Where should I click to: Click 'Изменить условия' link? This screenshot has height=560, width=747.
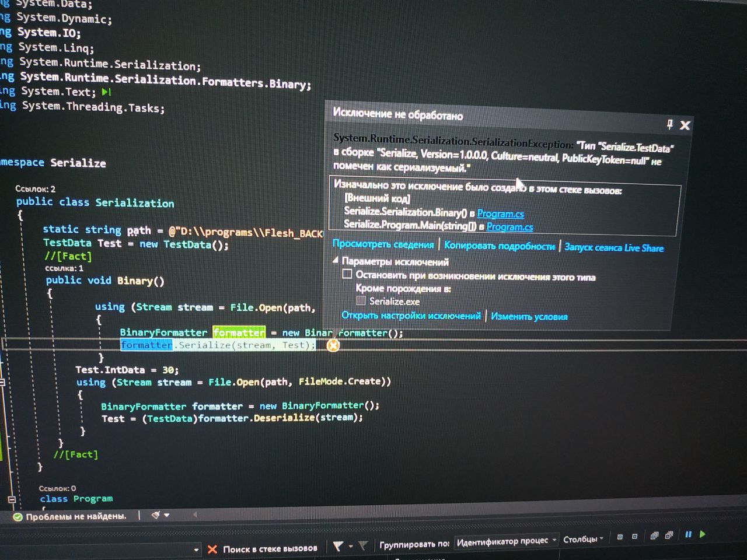tap(529, 316)
